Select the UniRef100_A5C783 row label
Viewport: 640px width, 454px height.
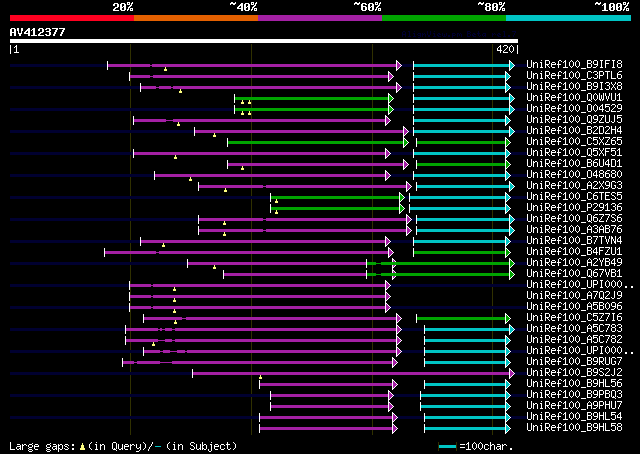[x=574, y=329]
